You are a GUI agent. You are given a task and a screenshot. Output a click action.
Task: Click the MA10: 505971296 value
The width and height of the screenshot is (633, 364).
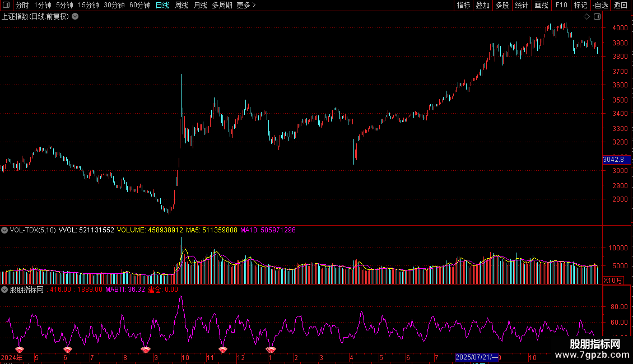pos(268,230)
